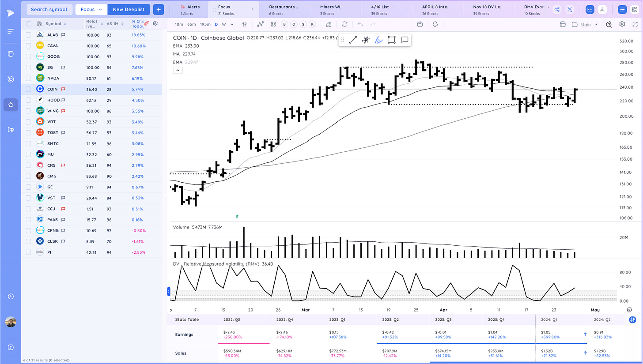This screenshot has height=364, width=643.
Task: Switch to chart view icon
Action: point(590,9)
